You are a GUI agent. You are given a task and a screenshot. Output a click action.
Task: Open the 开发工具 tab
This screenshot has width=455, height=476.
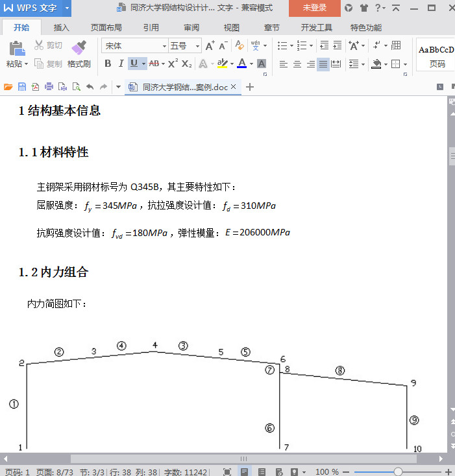click(317, 28)
